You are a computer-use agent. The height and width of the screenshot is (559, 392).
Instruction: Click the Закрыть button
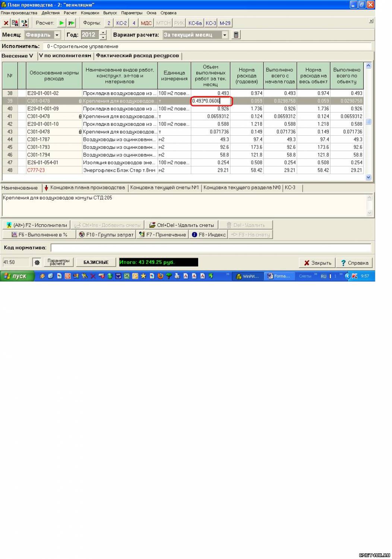pyautogui.click(x=317, y=263)
